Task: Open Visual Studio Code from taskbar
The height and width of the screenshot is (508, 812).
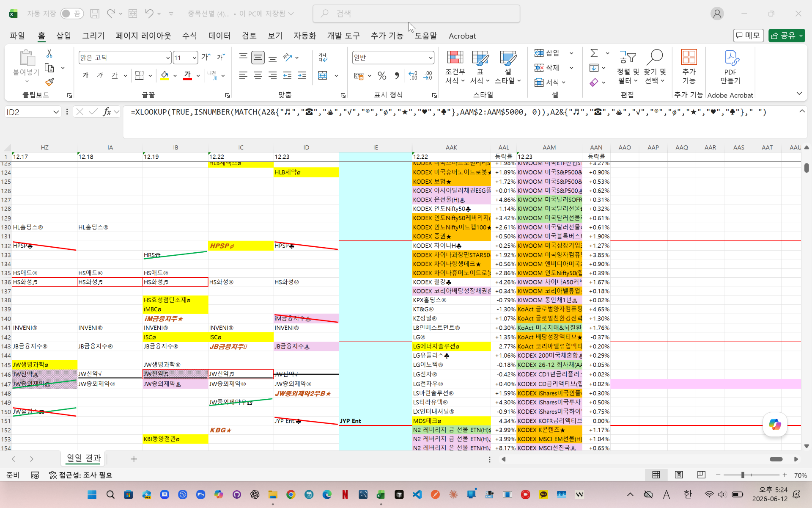Action: pyautogui.click(x=417, y=494)
